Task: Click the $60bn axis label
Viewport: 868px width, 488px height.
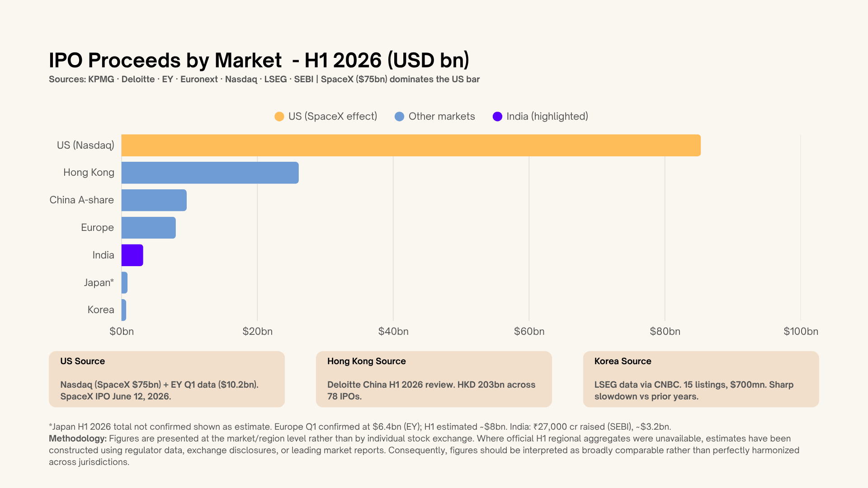Action: click(529, 331)
